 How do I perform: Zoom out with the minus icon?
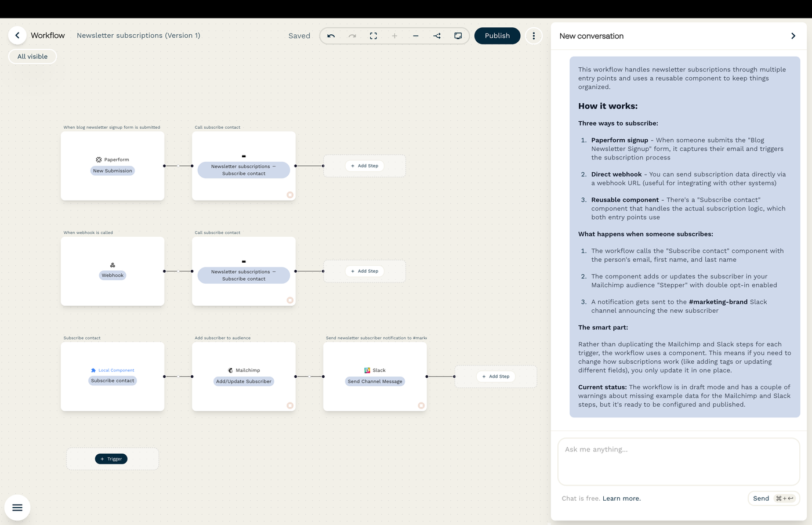click(x=416, y=36)
